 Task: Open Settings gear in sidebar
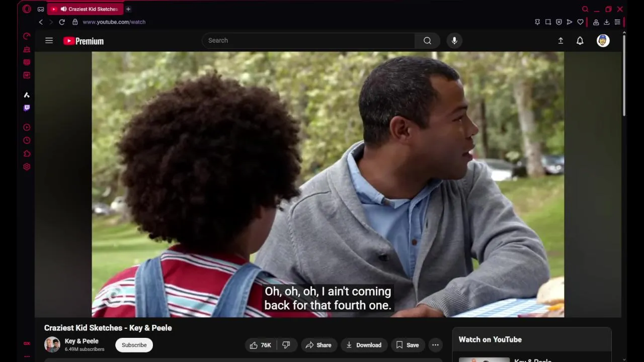(x=27, y=167)
